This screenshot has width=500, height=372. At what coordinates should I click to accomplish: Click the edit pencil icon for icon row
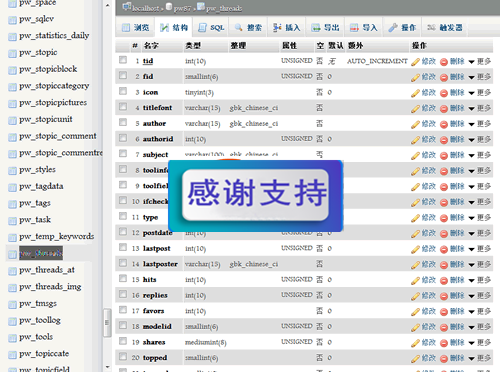415,93
